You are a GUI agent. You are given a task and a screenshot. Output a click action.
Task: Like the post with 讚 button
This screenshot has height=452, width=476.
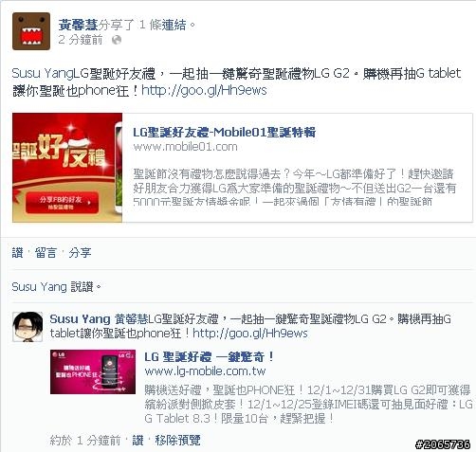[x=18, y=253]
